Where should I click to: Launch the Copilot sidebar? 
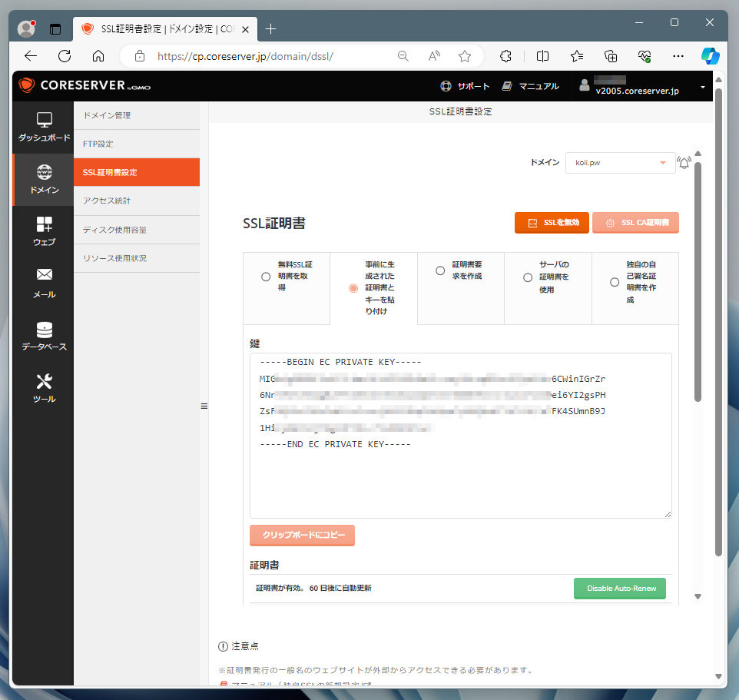(711, 56)
